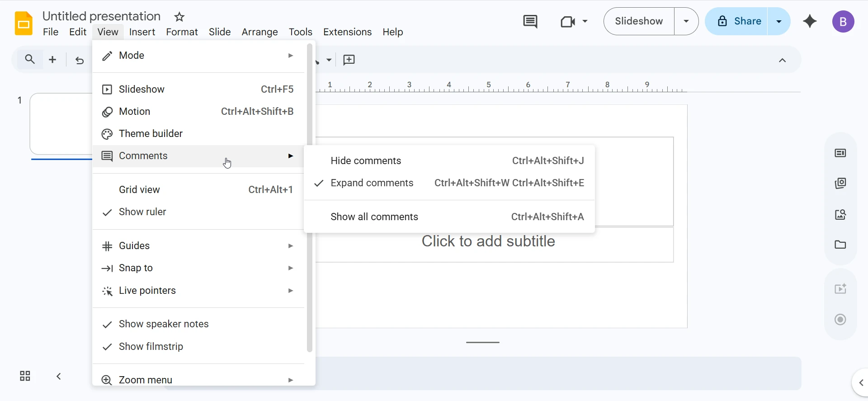Toggle Expand comments checkmark
This screenshot has height=401, width=868.
(x=372, y=183)
